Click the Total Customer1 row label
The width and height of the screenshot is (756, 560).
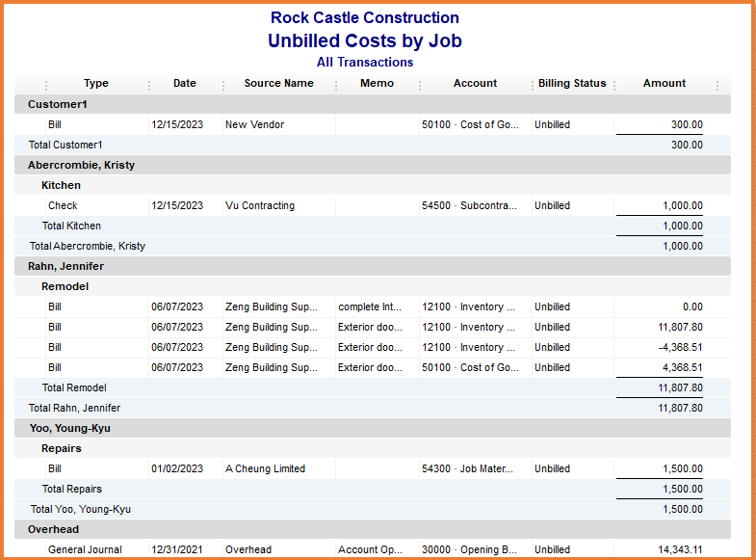click(x=65, y=145)
